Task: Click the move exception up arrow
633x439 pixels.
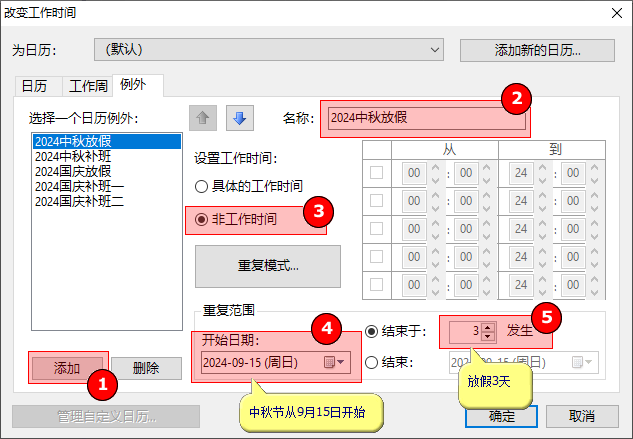Action: coord(204,118)
